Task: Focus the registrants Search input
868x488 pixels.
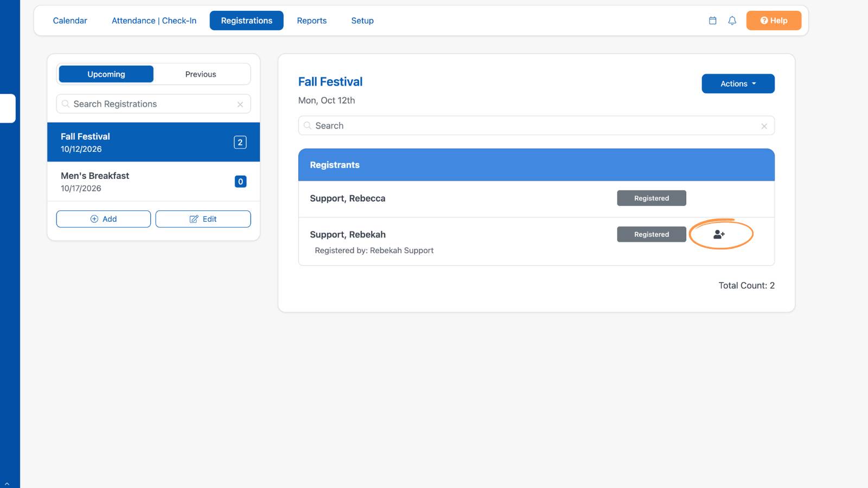Action: tap(537, 126)
